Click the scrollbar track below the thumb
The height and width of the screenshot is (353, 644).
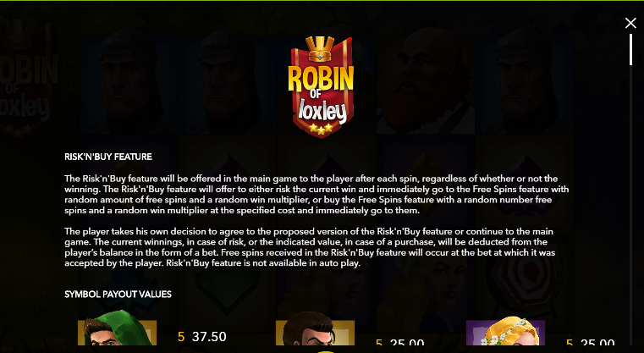click(x=630, y=206)
